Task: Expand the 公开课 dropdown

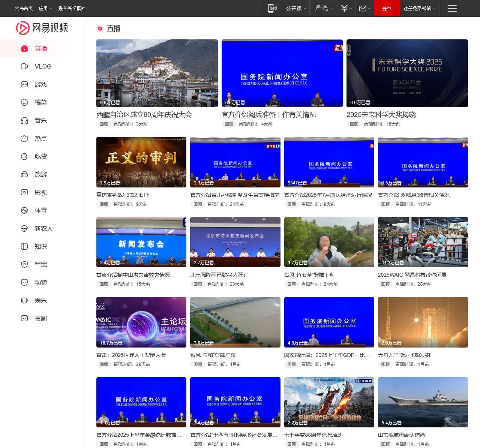Action: (296, 8)
